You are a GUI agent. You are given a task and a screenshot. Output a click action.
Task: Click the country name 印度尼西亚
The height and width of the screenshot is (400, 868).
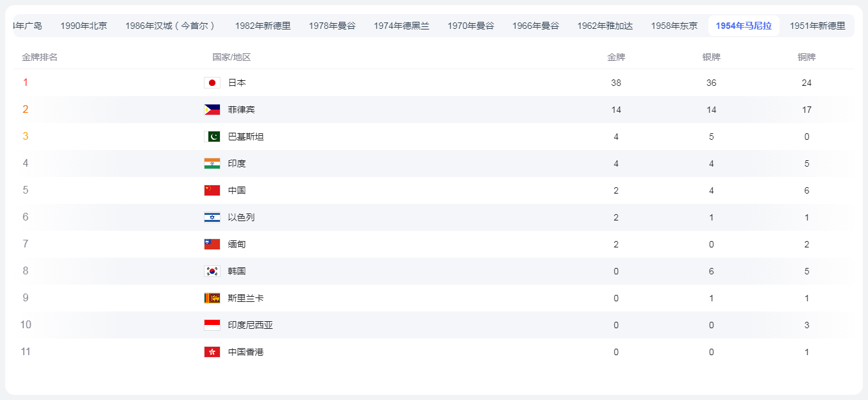point(251,325)
